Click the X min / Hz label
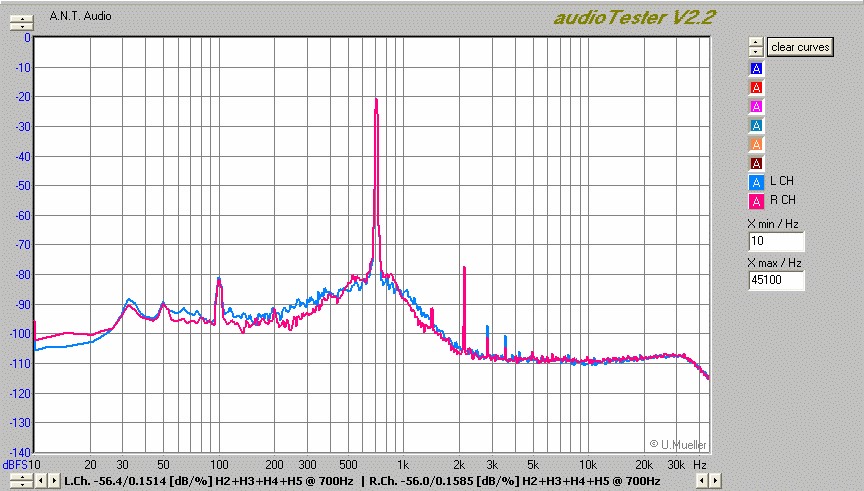 tap(773, 224)
